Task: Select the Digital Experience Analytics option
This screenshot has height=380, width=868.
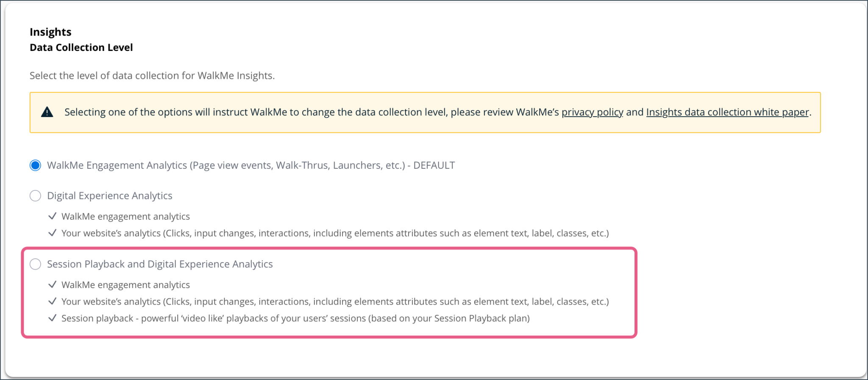Action: 36,196
